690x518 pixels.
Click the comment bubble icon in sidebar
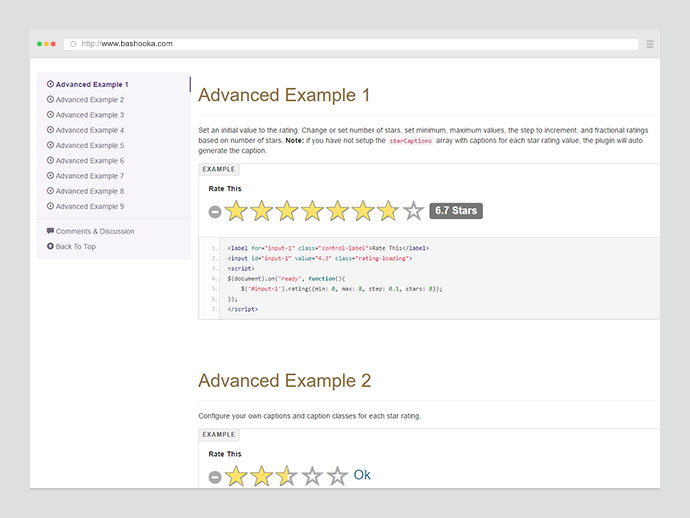pos(50,231)
